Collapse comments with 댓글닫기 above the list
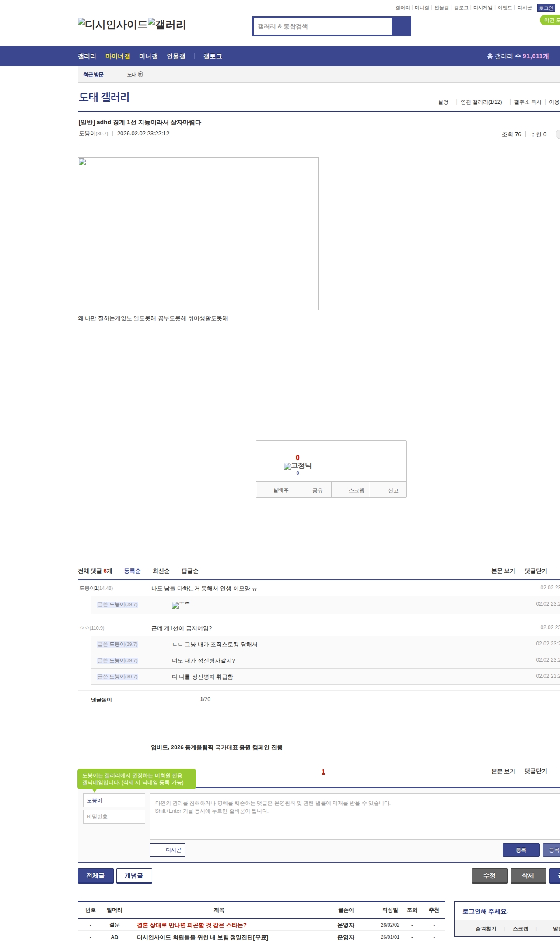This screenshot has height=941, width=560. (x=536, y=571)
